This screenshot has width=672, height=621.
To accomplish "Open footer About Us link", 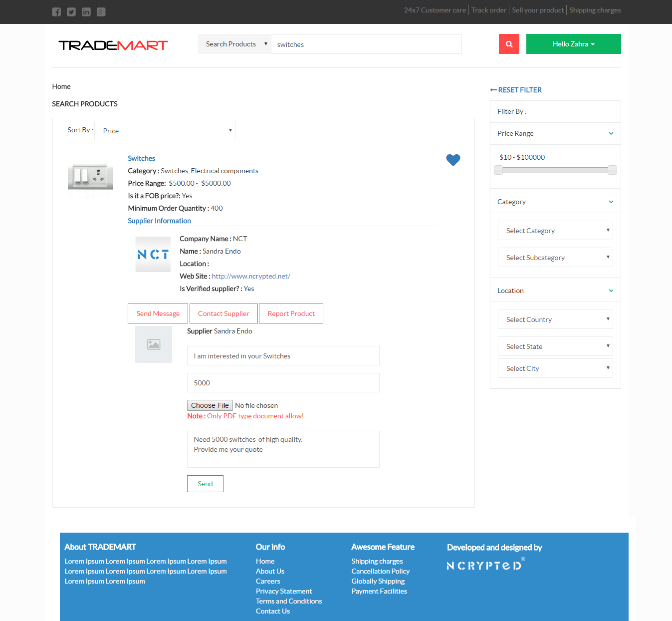I will click(x=270, y=571).
